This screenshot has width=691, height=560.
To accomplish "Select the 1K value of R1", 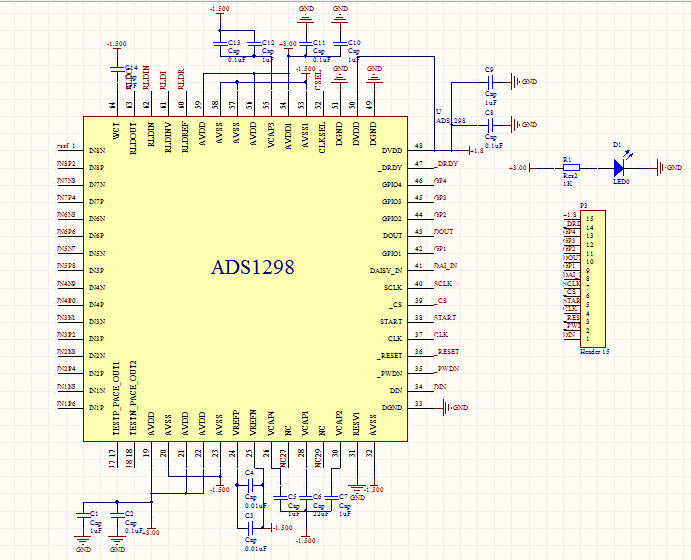I will (568, 184).
